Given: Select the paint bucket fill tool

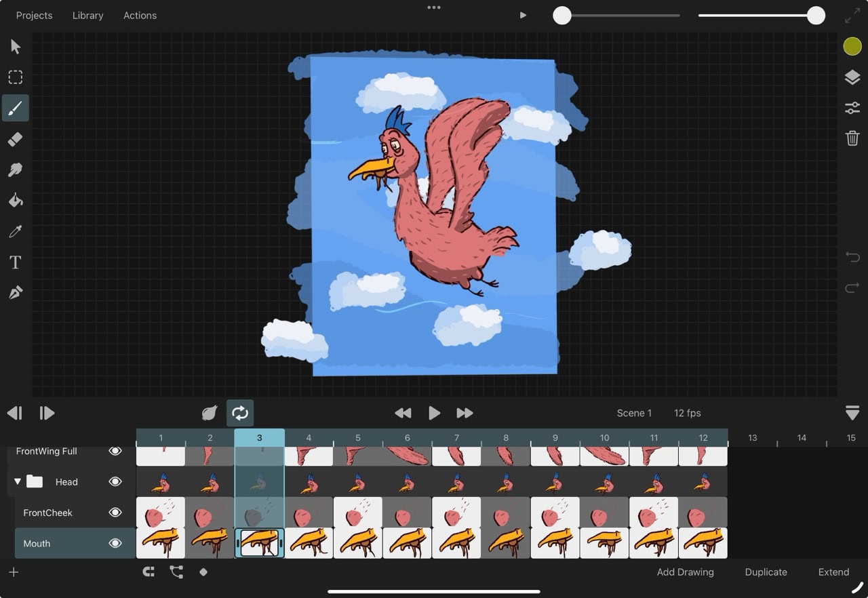Looking at the screenshot, I should [x=16, y=200].
